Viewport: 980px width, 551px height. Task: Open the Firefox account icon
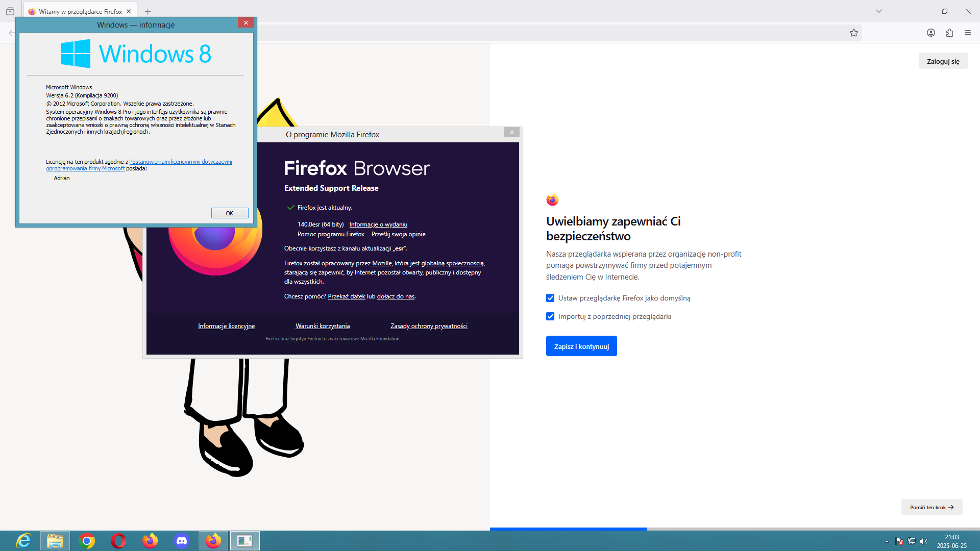tap(931, 33)
